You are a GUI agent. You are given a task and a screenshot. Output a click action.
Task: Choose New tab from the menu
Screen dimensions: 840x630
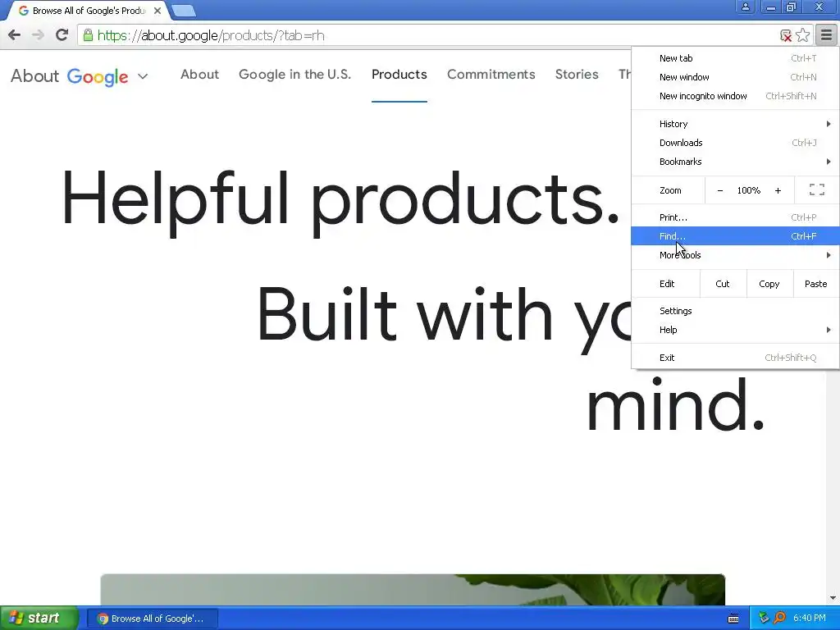pyautogui.click(x=735, y=58)
